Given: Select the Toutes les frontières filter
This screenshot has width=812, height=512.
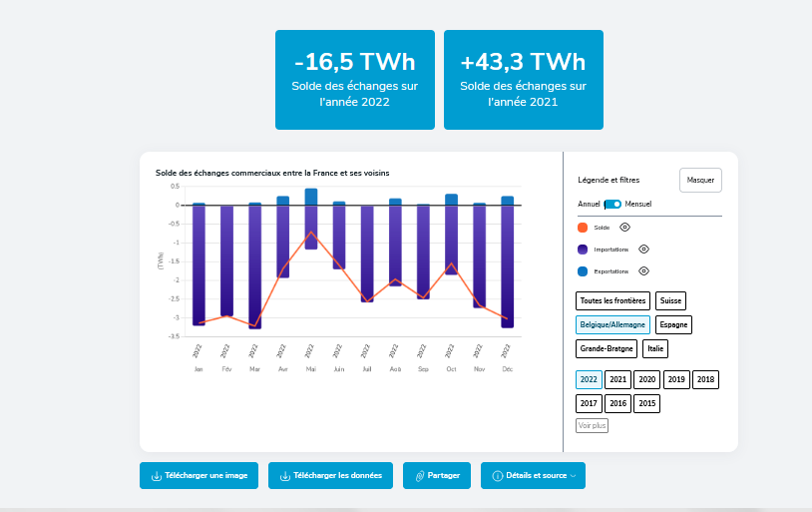Looking at the screenshot, I should [612, 300].
